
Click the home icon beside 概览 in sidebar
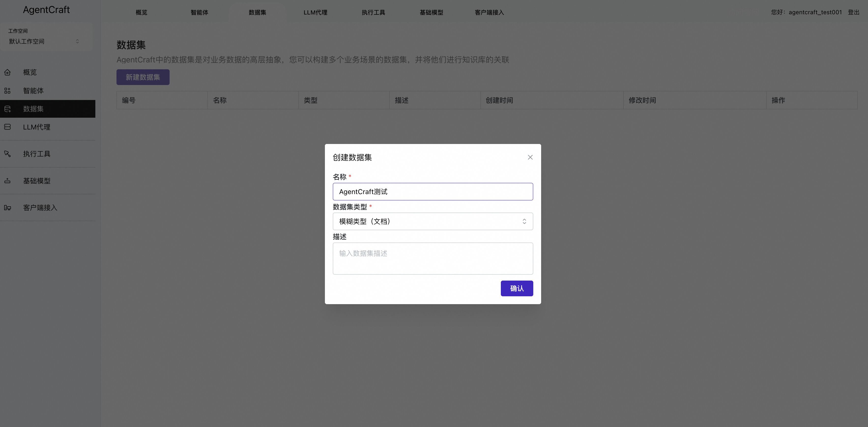(x=7, y=72)
